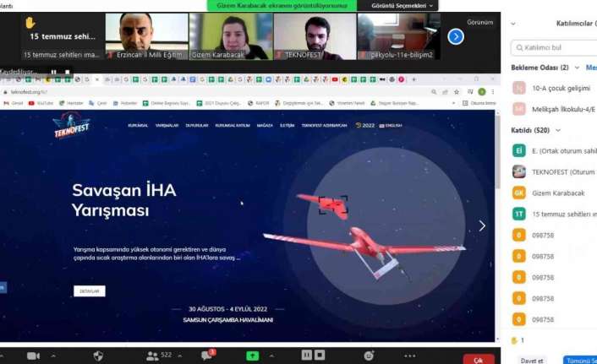The width and height of the screenshot is (597, 364).
Task: Stop recording via top-left recording indicator
Action: pos(68,72)
